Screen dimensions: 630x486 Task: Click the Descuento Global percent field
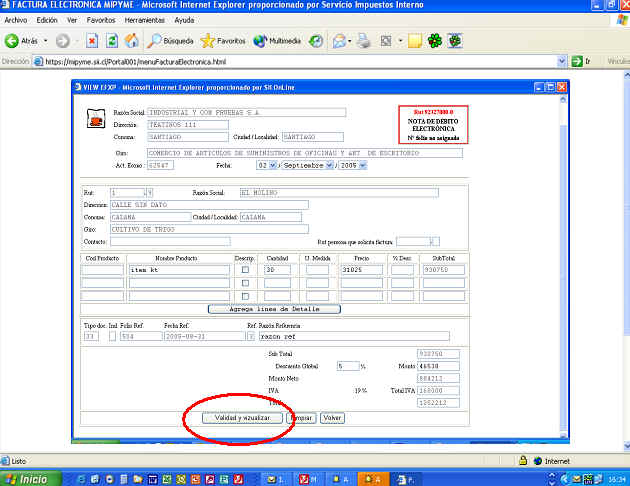click(348, 366)
